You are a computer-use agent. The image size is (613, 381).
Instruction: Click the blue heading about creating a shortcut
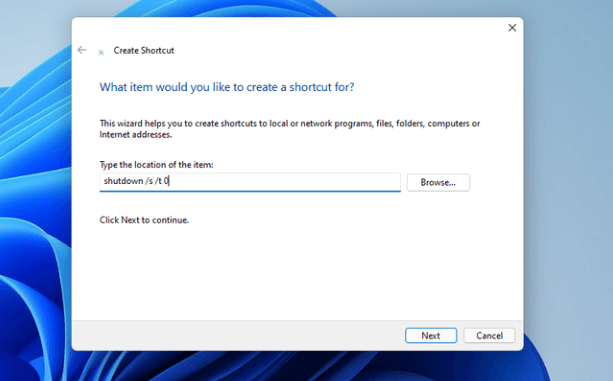227,87
